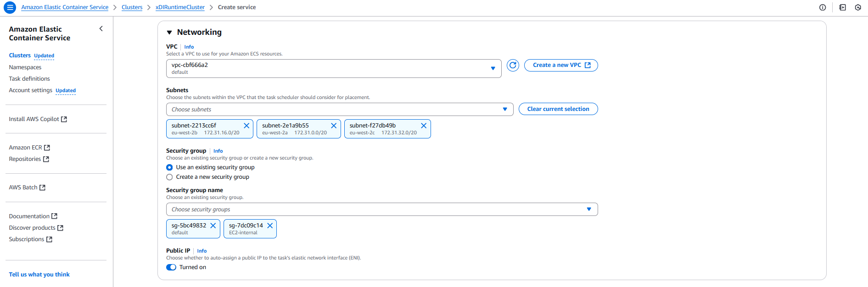Open Account settings in side navigation
Screen dimensions: 868x287
click(31, 90)
